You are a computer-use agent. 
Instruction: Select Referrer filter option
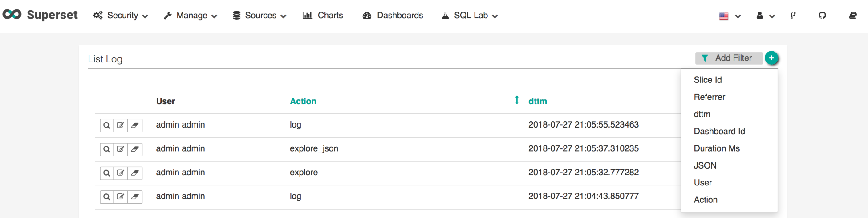(x=710, y=97)
